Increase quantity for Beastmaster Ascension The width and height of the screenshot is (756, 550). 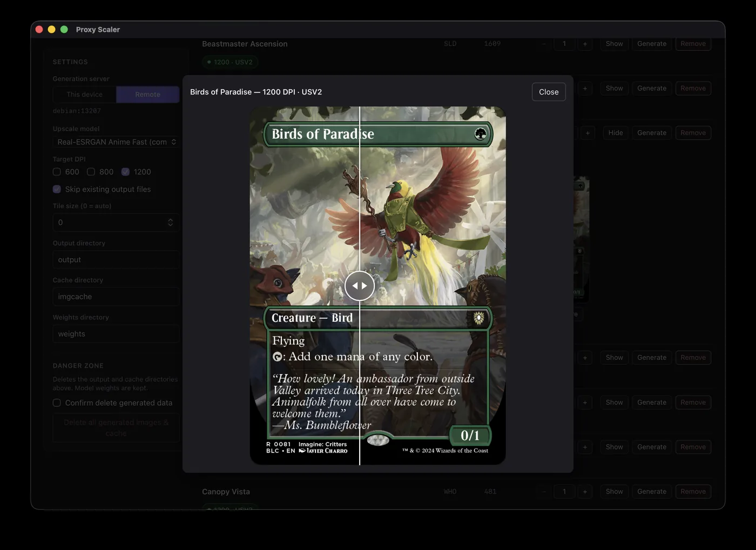click(x=585, y=44)
